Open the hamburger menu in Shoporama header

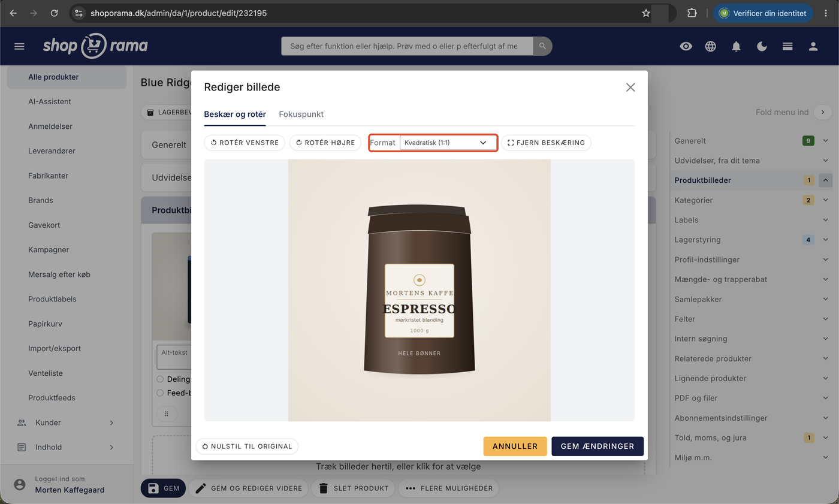pos(19,46)
